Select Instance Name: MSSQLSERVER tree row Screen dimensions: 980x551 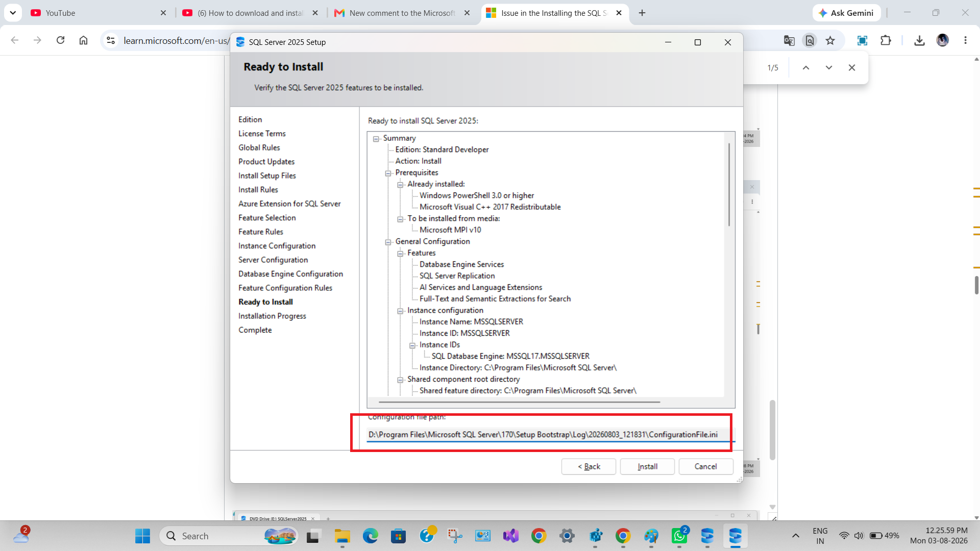click(471, 322)
